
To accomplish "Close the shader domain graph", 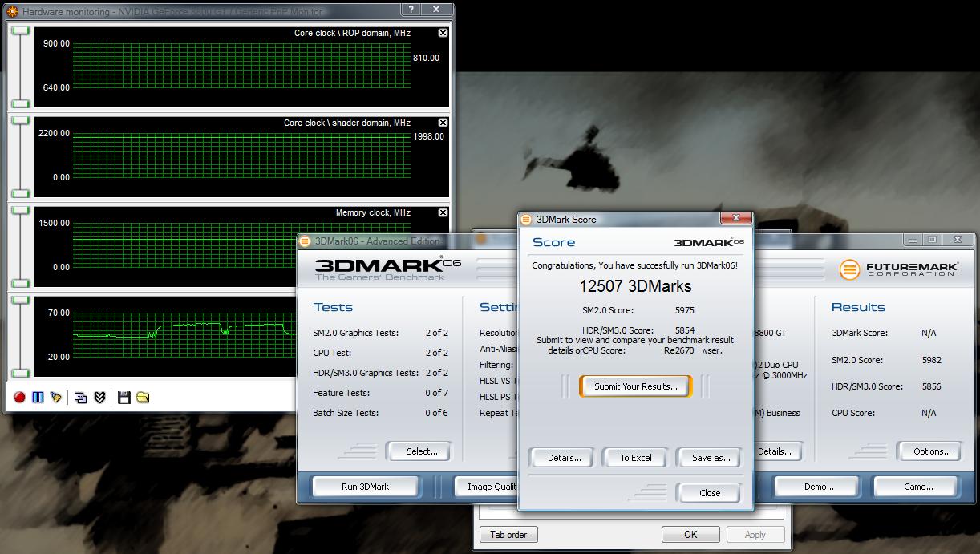I will [x=443, y=123].
